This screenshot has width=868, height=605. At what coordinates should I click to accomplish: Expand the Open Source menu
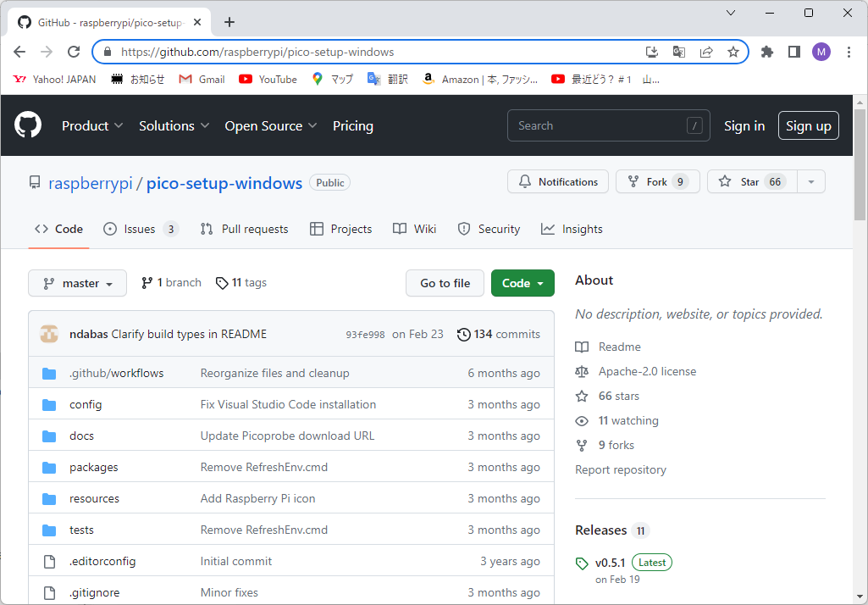271,125
